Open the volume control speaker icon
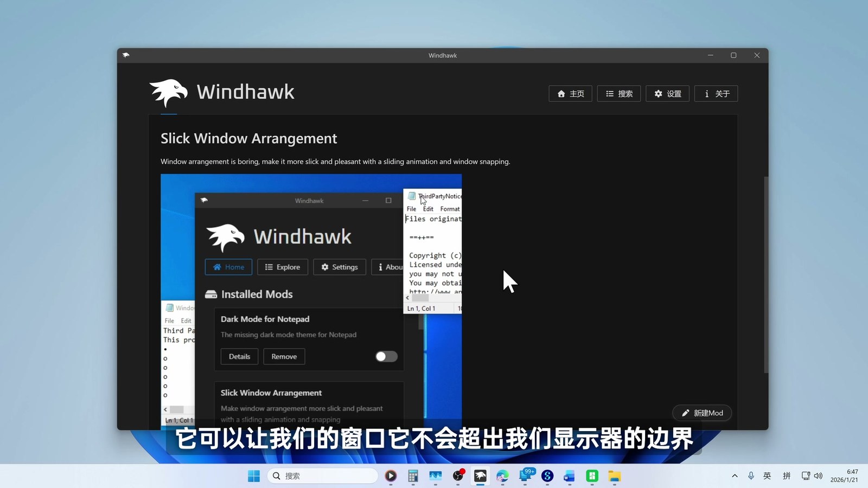 pos(818,476)
